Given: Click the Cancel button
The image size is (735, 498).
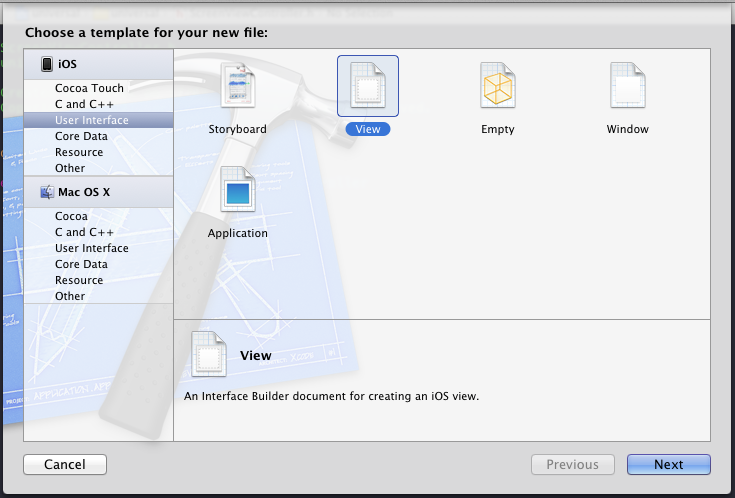Looking at the screenshot, I should coord(65,464).
